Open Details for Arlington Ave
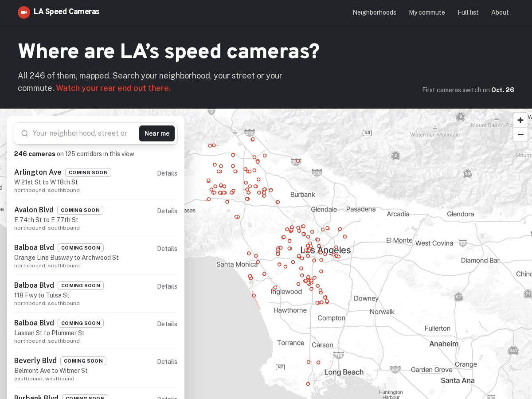The height and width of the screenshot is (399, 532). [167, 173]
